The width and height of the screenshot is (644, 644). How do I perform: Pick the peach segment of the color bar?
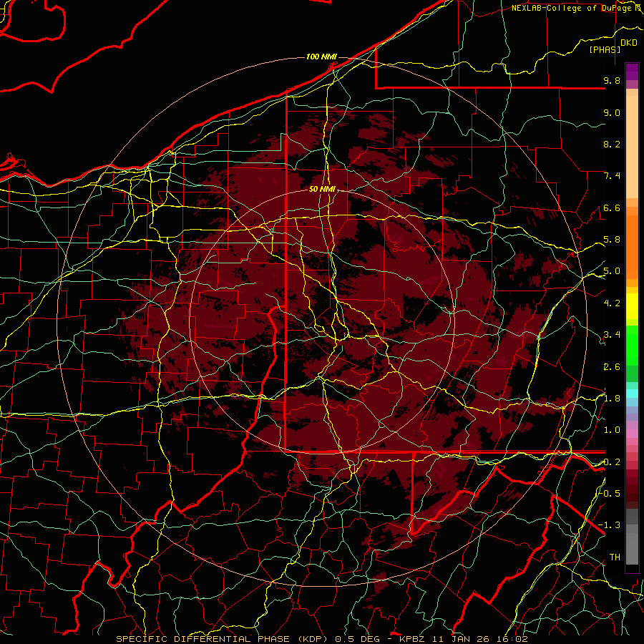pos(632,147)
